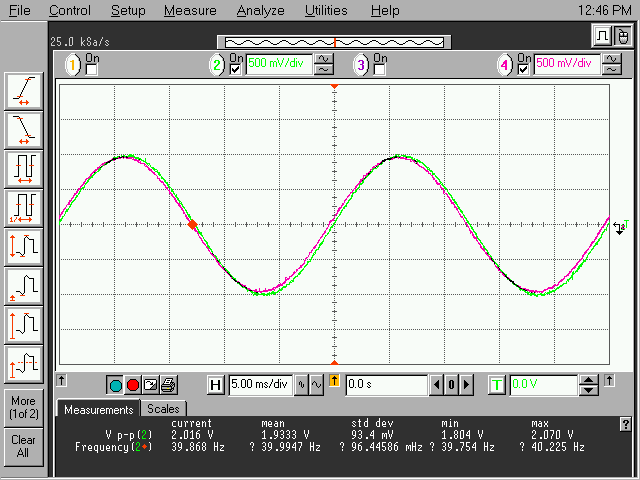Select the period measurement icon

(24, 169)
